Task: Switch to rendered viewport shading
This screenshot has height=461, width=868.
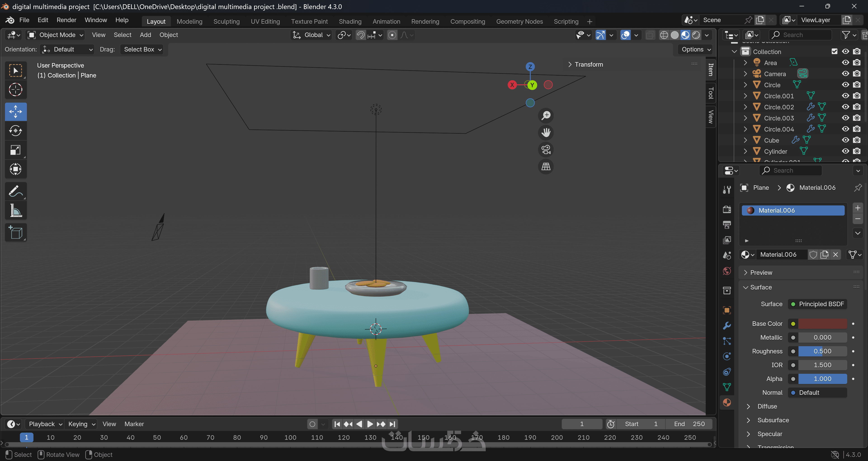Action: pyautogui.click(x=696, y=35)
